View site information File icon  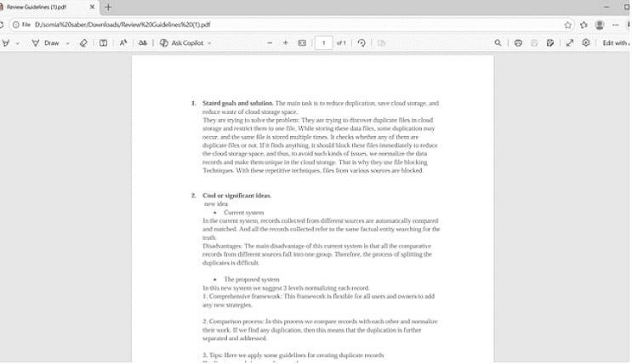[21, 25]
